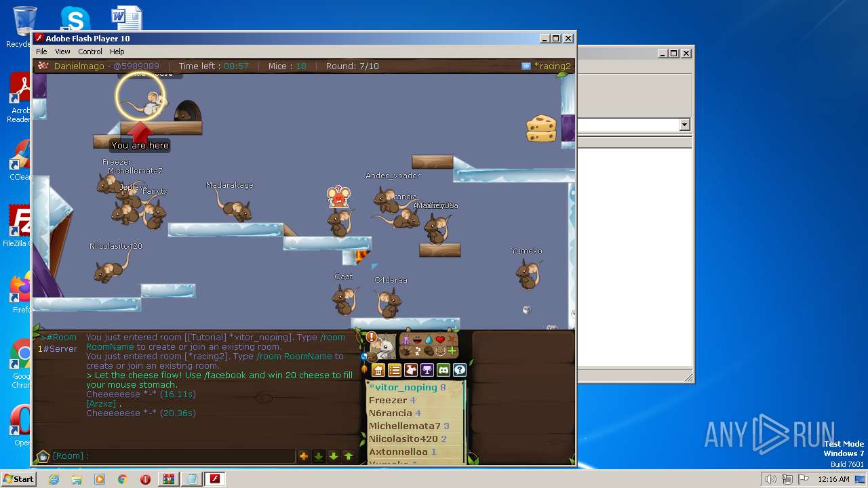The height and width of the screenshot is (488, 868).
Task: Select the brown facepalm emote icon
Action: 429,351
